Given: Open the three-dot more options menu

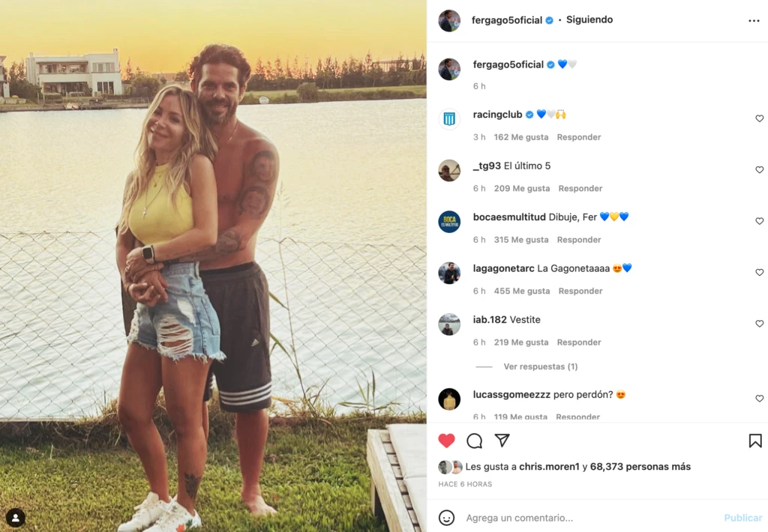Looking at the screenshot, I should tap(754, 20).
